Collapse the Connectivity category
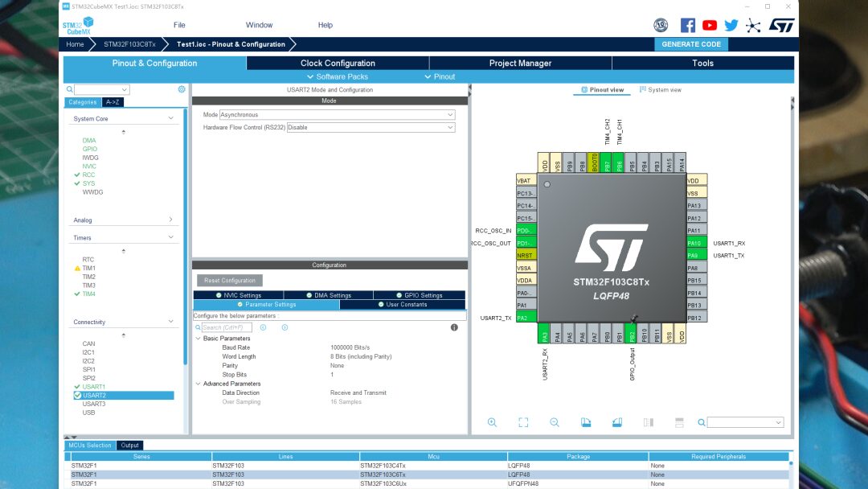 coord(170,322)
